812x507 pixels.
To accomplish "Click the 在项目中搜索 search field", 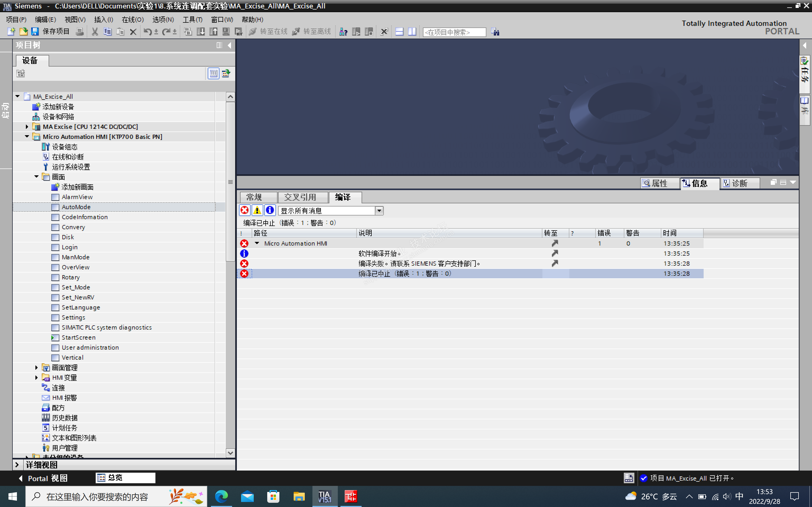I will (x=454, y=32).
